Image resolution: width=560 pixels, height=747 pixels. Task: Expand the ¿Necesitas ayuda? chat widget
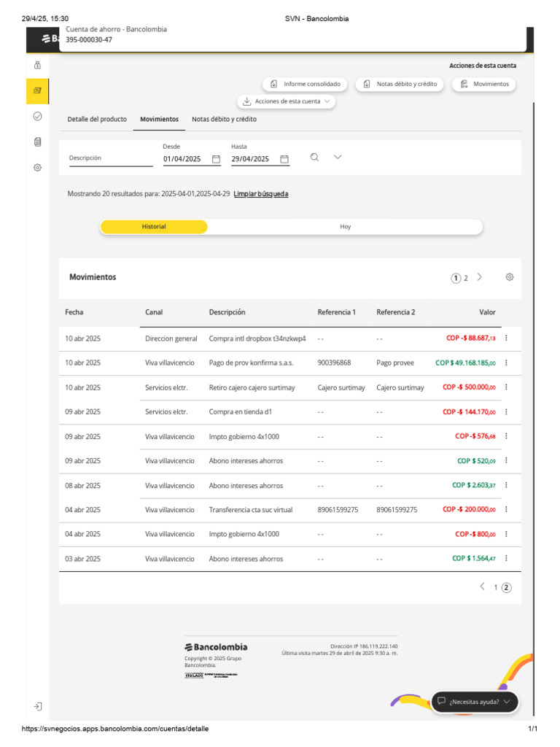pyautogui.click(x=475, y=702)
